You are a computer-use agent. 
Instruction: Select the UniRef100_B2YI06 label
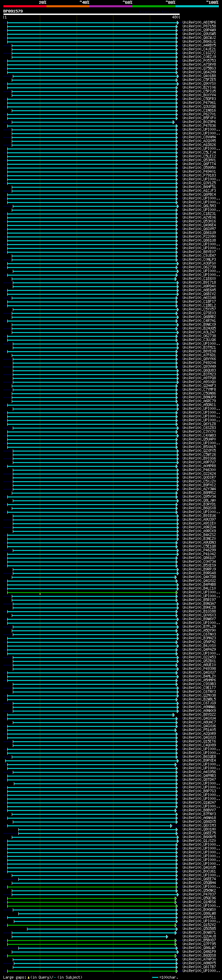click(x=199, y=88)
